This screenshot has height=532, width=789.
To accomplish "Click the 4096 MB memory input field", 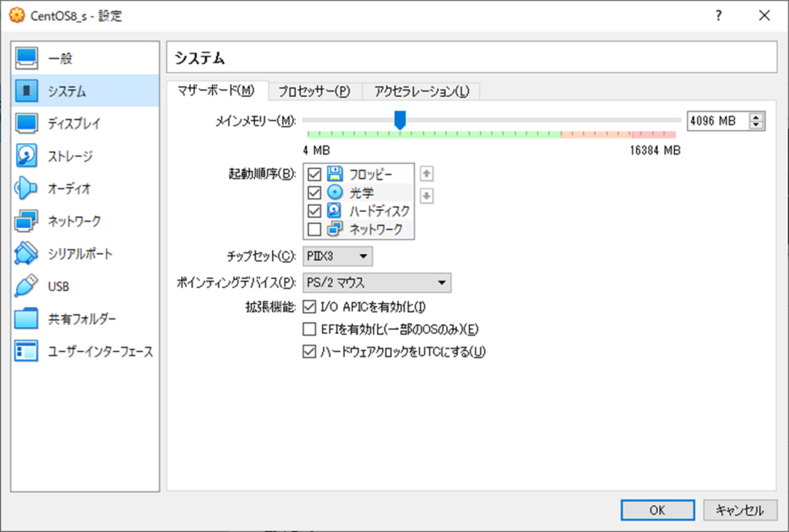I will point(718,121).
